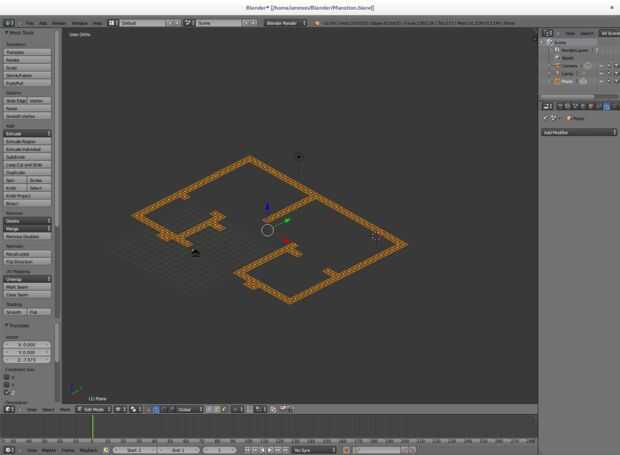Open the 3D View editor type icon
The width and height of the screenshot is (620, 455).
tap(9, 409)
